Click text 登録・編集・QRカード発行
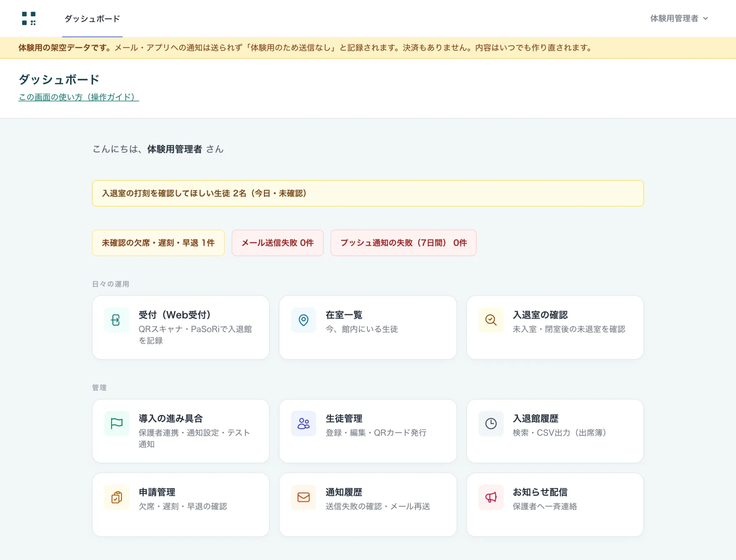The image size is (736, 560). 376,432
